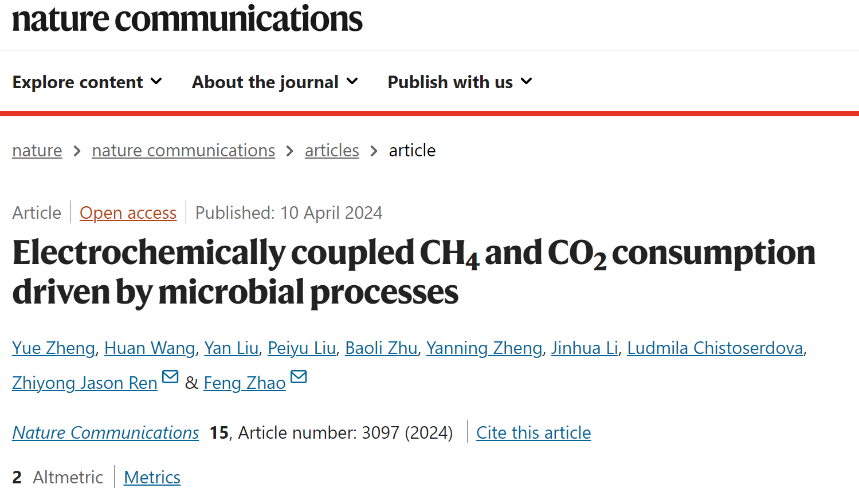This screenshot has height=504, width=859.
Task: Expand the Explore content dropdown
Action: click(x=87, y=82)
